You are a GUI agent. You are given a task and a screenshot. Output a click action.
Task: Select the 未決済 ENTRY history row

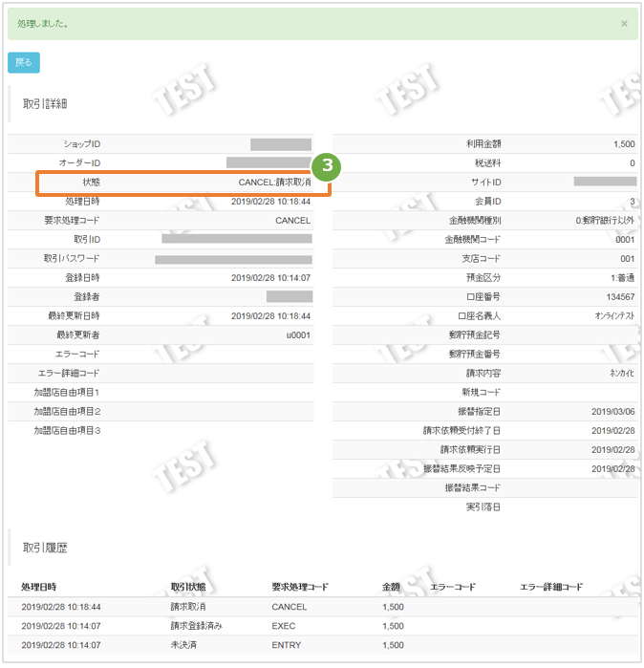pos(323,645)
